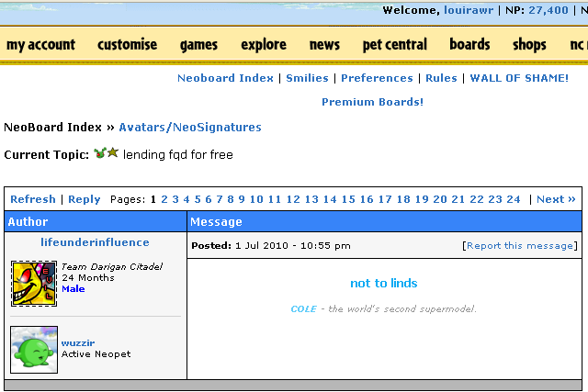Open lifeunderinfluence's profile link
Screen dimensions: 588x392
point(95,242)
